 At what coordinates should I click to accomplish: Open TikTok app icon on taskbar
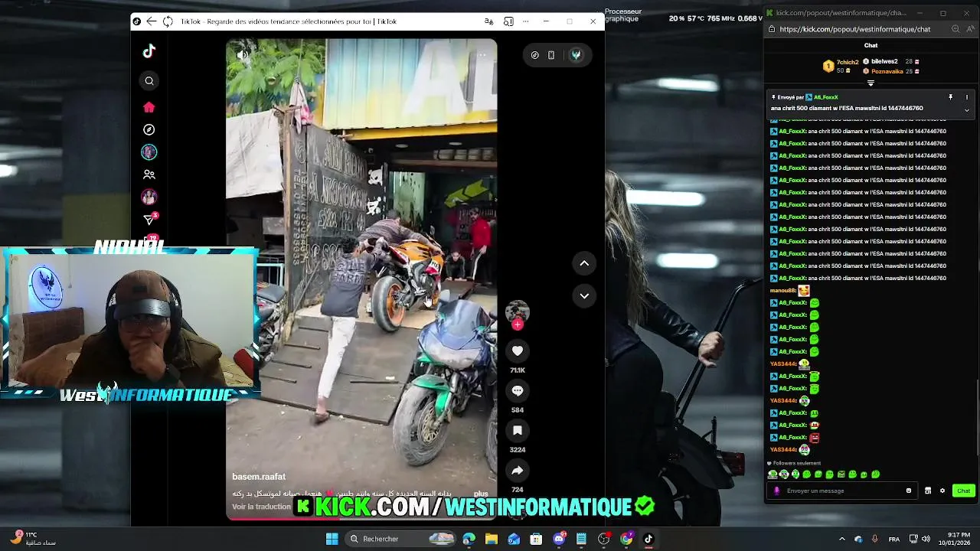coord(648,539)
